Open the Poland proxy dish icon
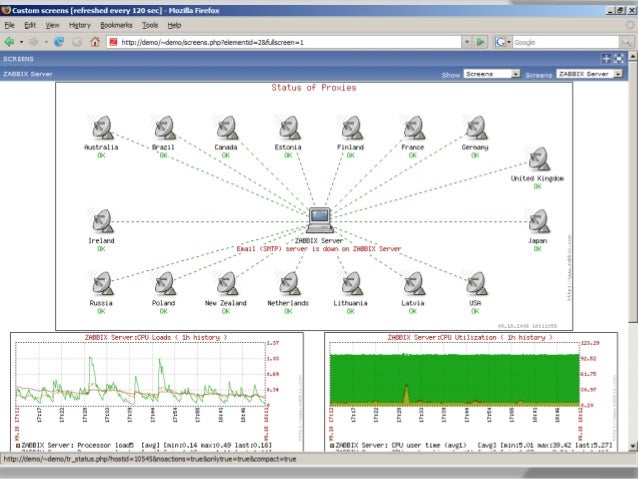The height and width of the screenshot is (479, 638). tap(164, 284)
